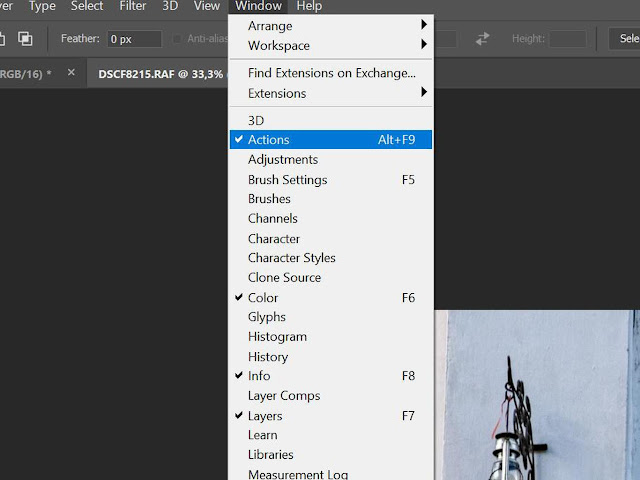Screen dimensions: 640x480
Task: Open the 3D panel from Window menu
Action: tap(331, 120)
